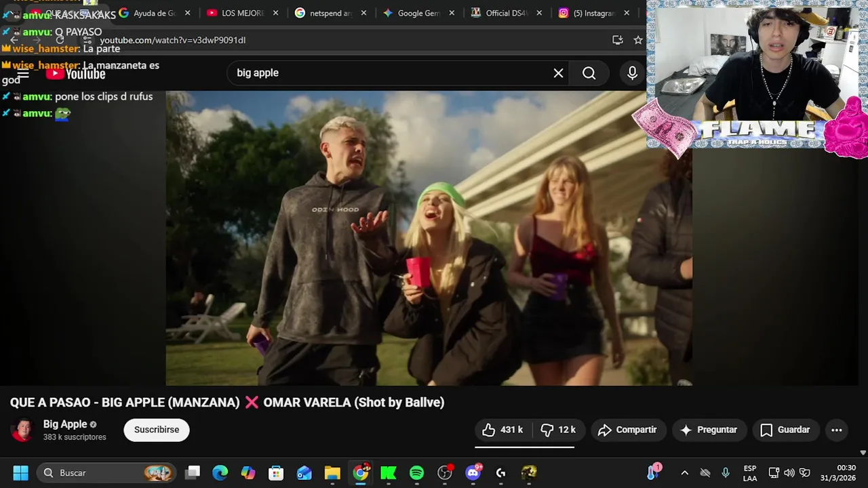Open the green Kick app in taskbar

tap(389, 473)
